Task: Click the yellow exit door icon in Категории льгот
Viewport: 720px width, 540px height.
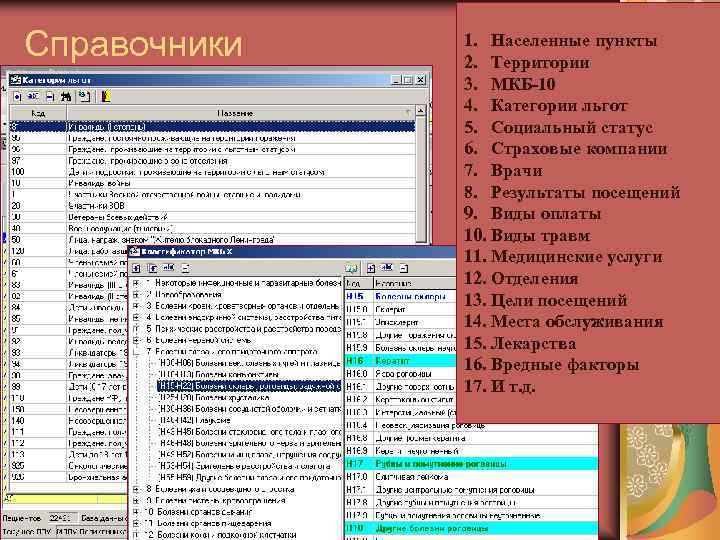Action: (x=106, y=96)
